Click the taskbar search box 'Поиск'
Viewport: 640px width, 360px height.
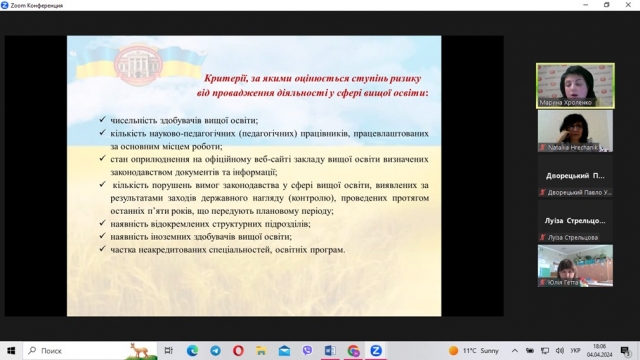pyautogui.click(x=90, y=351)
